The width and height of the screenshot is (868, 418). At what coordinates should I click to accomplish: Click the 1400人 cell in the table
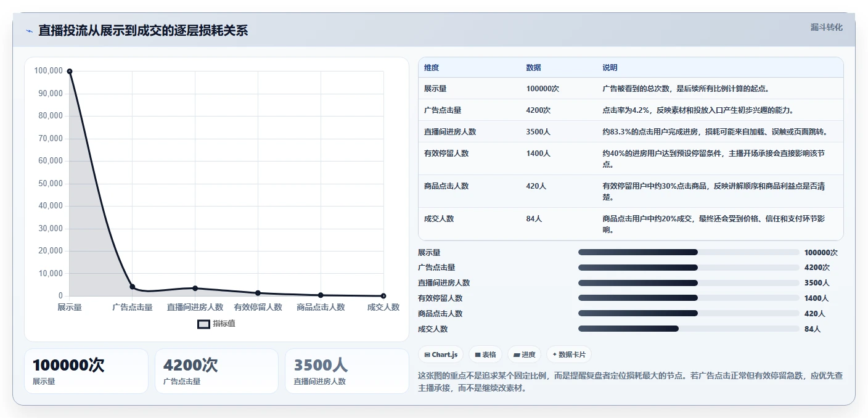click(x=539, y=154)
